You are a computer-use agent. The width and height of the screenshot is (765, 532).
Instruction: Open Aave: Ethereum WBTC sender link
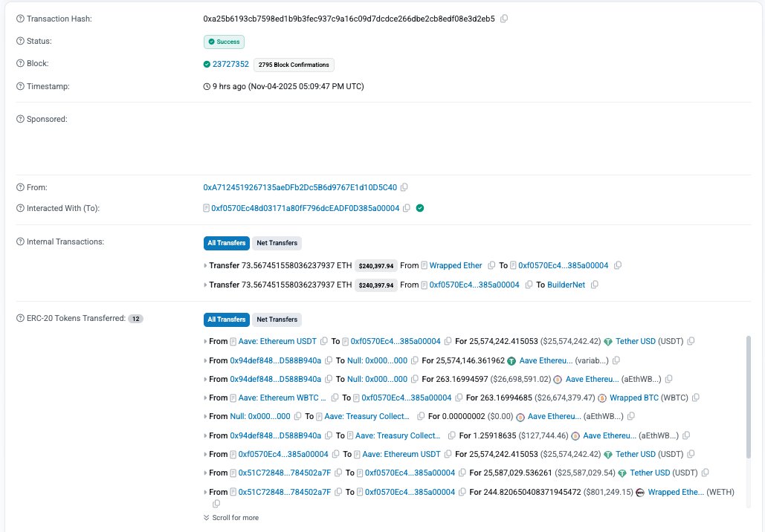pyautogui.click(x=282, y=398)
